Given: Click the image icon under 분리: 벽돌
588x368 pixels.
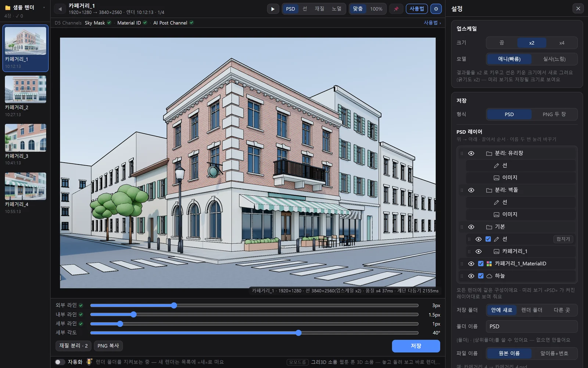Looking at the screenshot, I should tap(496, 215).
